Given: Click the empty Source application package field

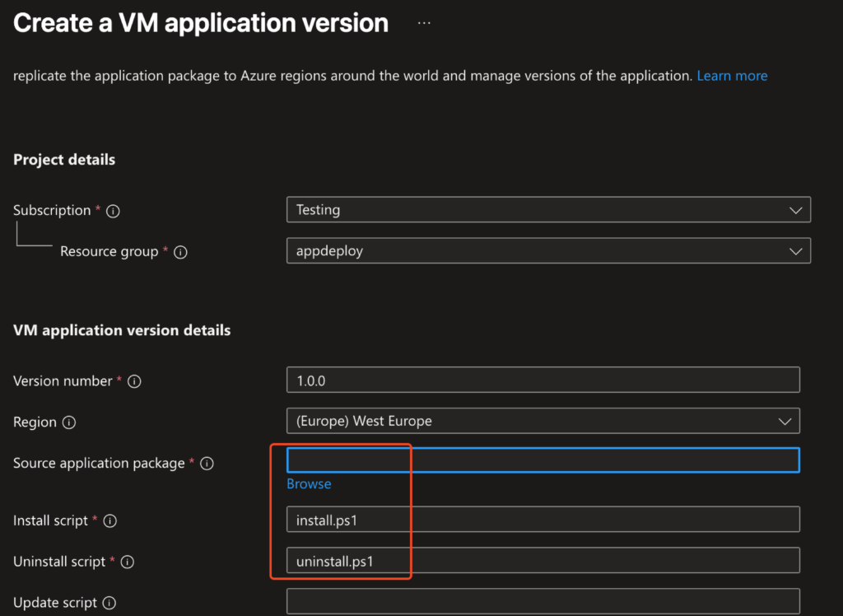Looking at the screenshot, I should pos(543,460).
